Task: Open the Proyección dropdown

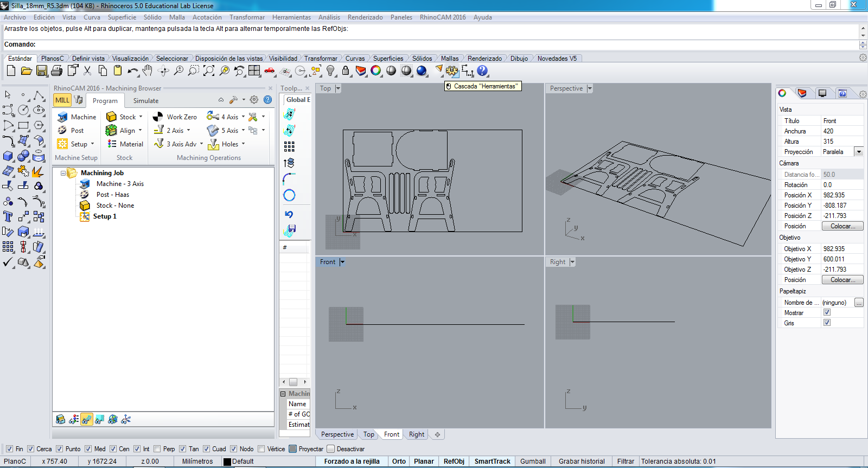Action: [x=858, y=152]
